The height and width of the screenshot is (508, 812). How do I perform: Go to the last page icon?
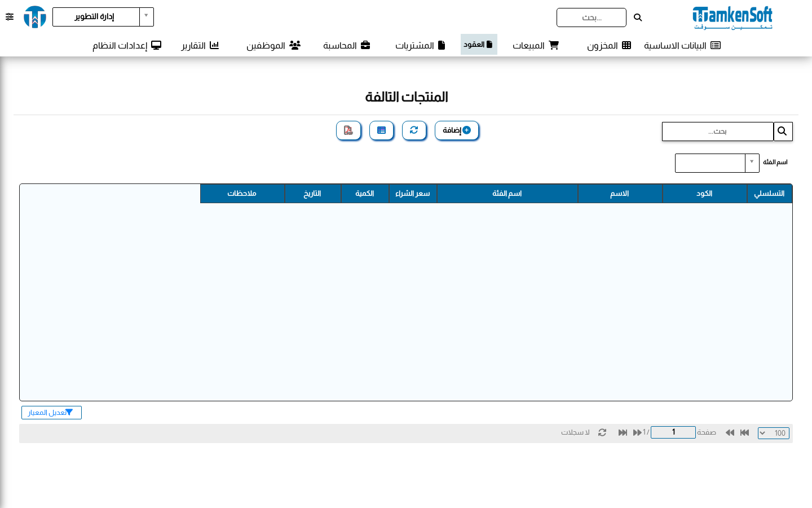coord(623,432)
